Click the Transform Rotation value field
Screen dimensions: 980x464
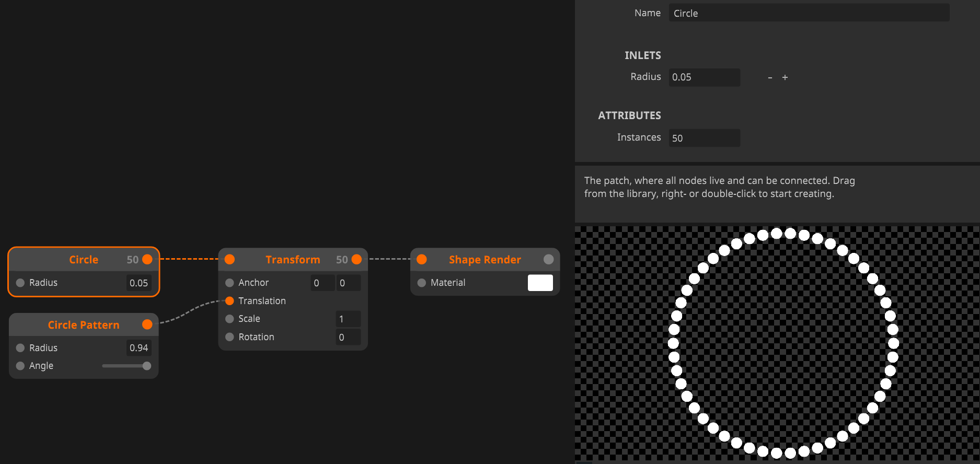(348, 337)
